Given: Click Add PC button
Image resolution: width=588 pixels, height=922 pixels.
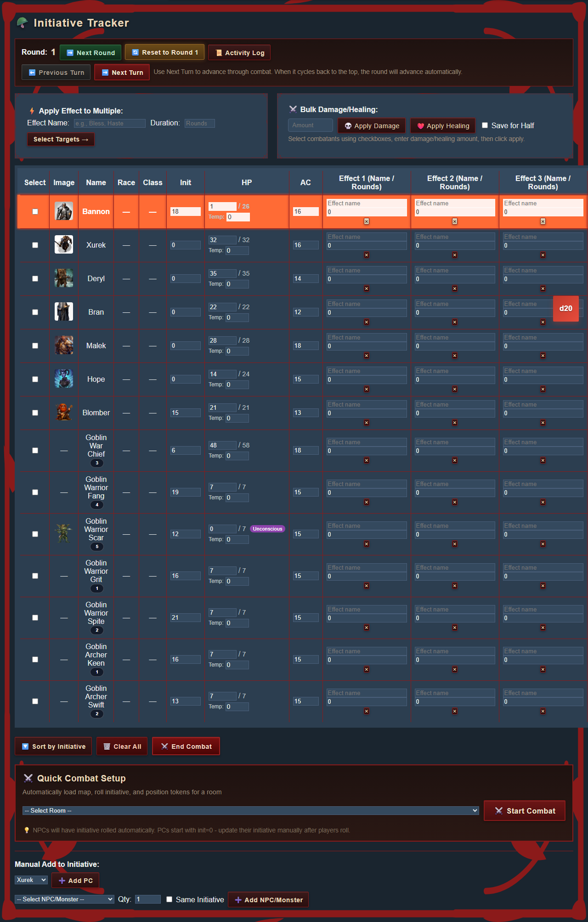Looking at the screenshot, I should pos(75,881).
